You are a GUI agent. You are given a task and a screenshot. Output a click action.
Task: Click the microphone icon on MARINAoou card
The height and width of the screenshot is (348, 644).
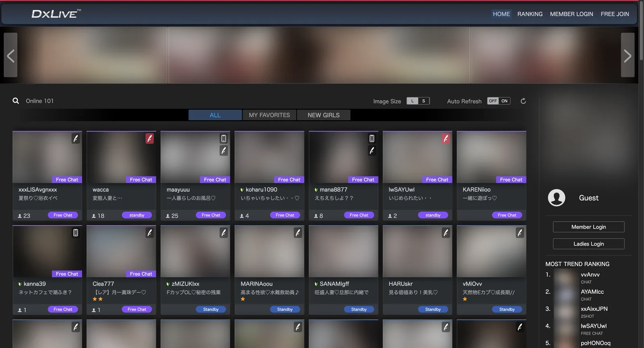coord(298,233)
